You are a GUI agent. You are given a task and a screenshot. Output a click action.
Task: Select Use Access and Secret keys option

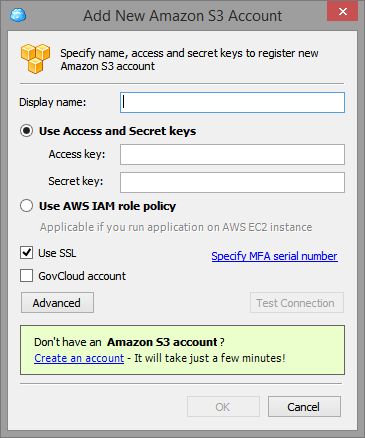click(26, 131)
